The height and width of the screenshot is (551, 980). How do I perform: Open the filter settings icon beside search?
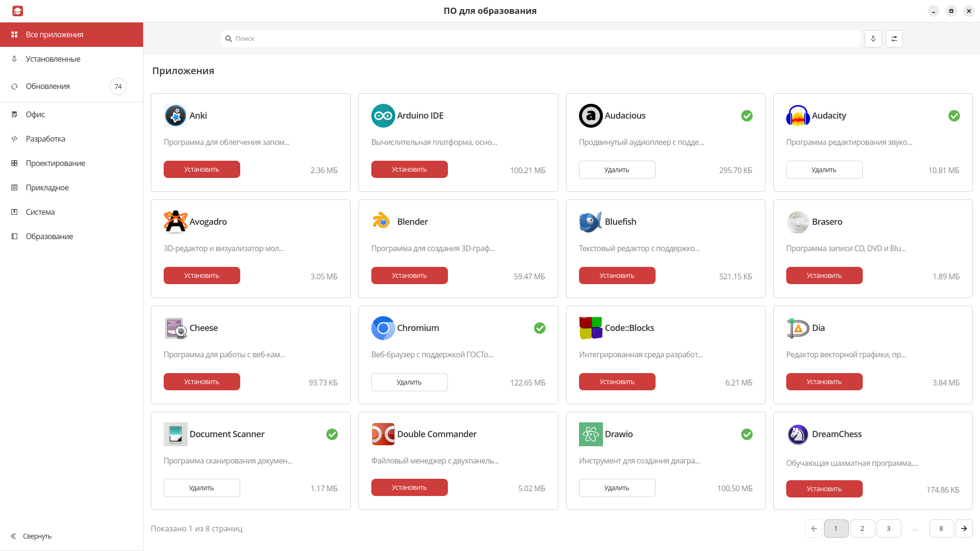(894, 39)
